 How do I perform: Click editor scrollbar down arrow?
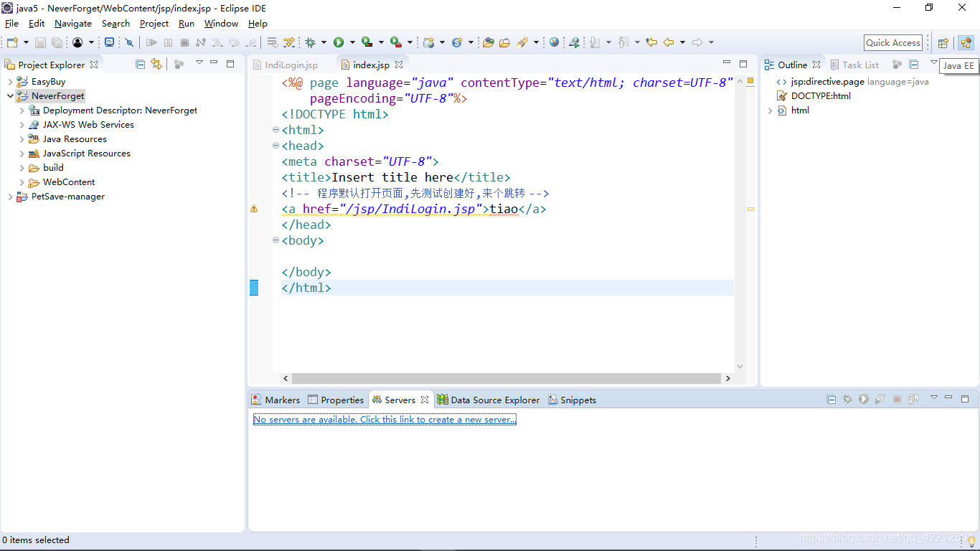[x=740, y=367]
